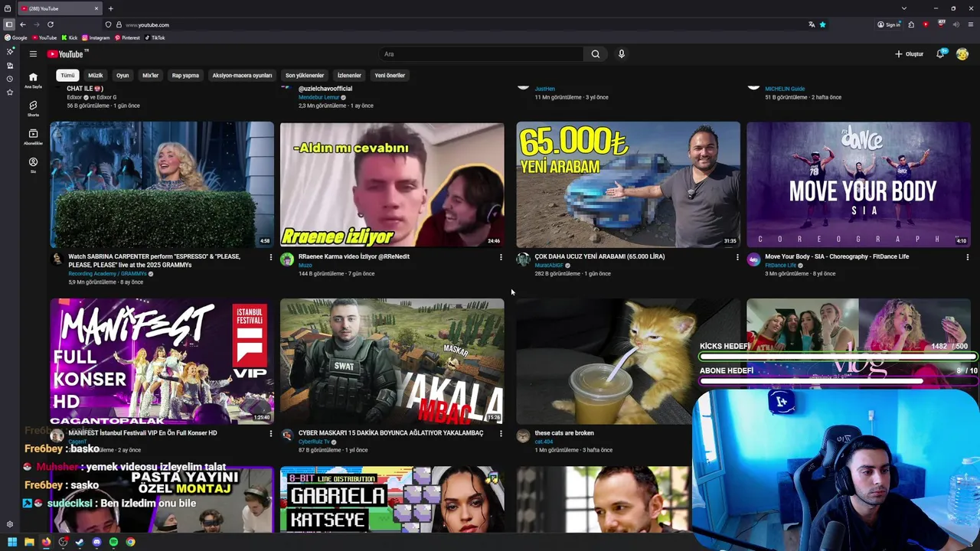Open options for CYBER MASKARI video
The image size is (980, 551).
click(501, 433)
